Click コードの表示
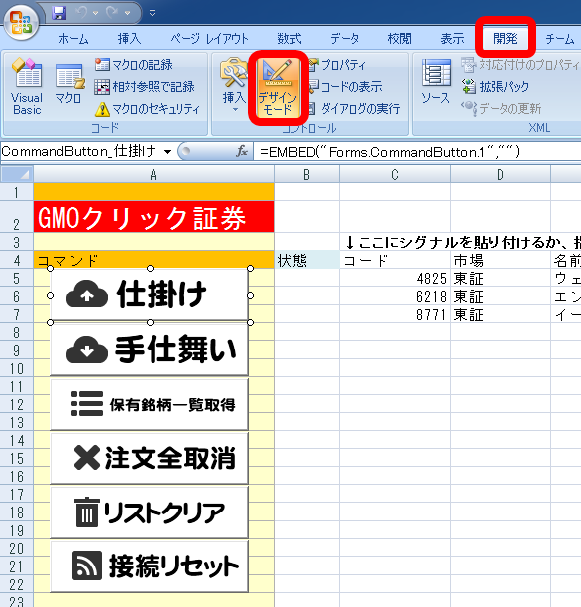This screenshot has width=581, height=607. point(345,87)
